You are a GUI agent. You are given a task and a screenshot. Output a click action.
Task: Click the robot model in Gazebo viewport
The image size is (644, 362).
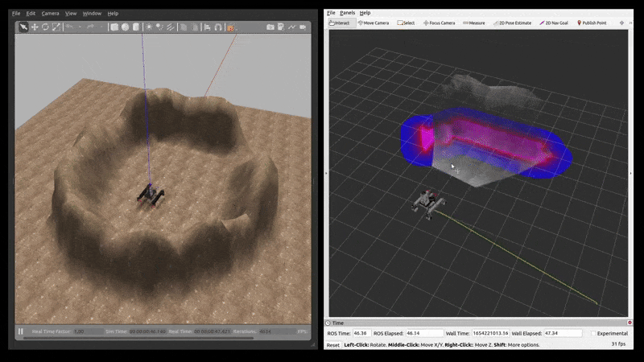[151, 195]
